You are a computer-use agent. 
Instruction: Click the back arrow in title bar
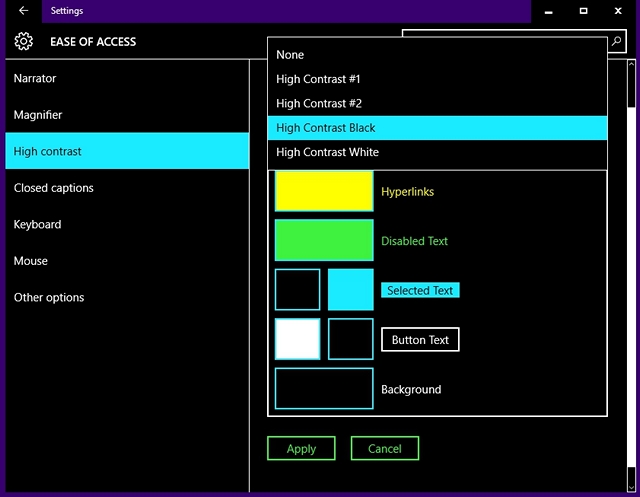(24, 11)
